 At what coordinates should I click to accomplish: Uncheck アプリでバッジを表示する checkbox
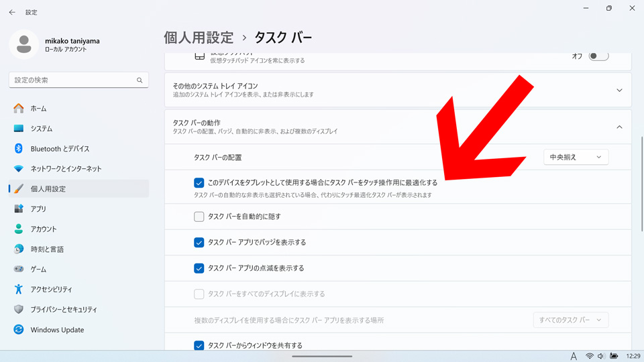[x=199, y=243]
